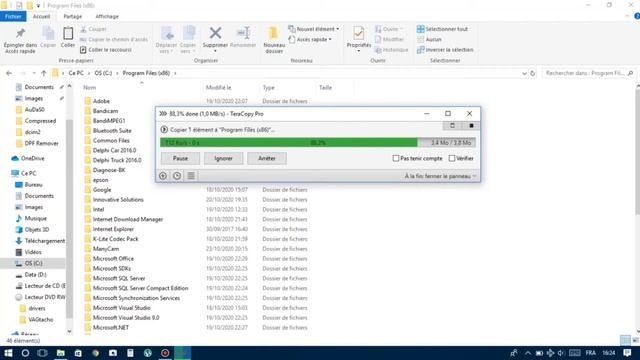The width and height of the screenshot is (640, 360).
Task: Click Inverser la sélection in ribbon
Action: 445,50
